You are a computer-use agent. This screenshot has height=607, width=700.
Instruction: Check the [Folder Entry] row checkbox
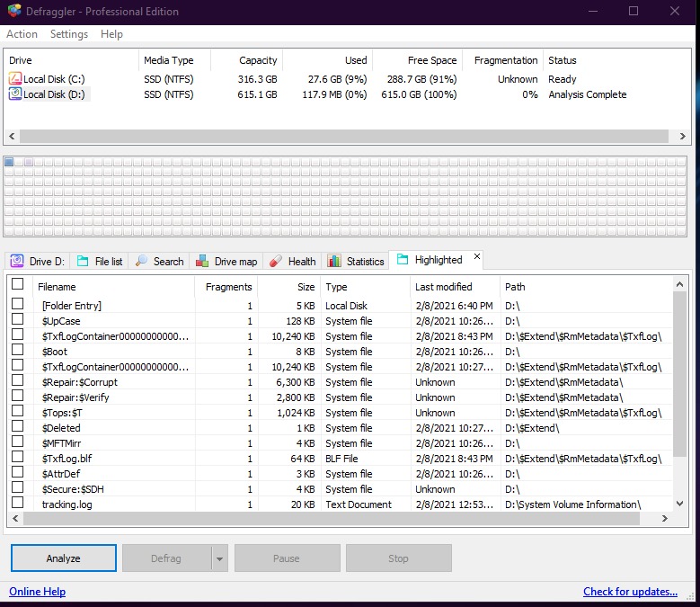(17, 303)
